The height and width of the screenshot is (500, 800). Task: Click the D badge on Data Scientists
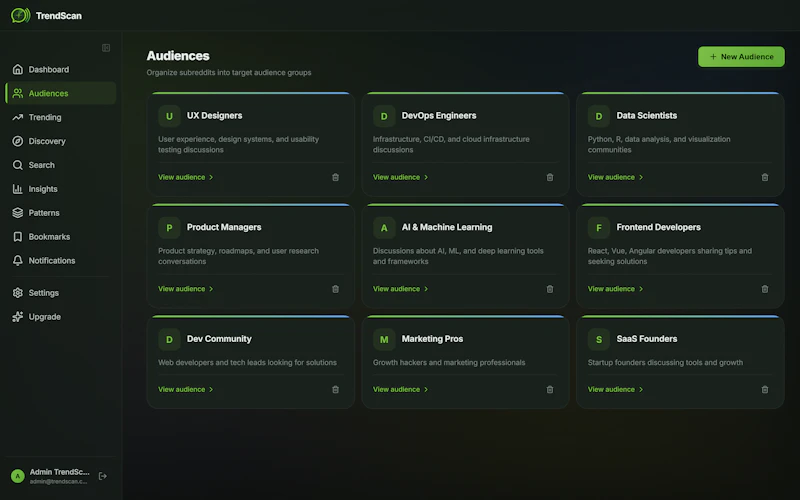[x=598, y=116]
